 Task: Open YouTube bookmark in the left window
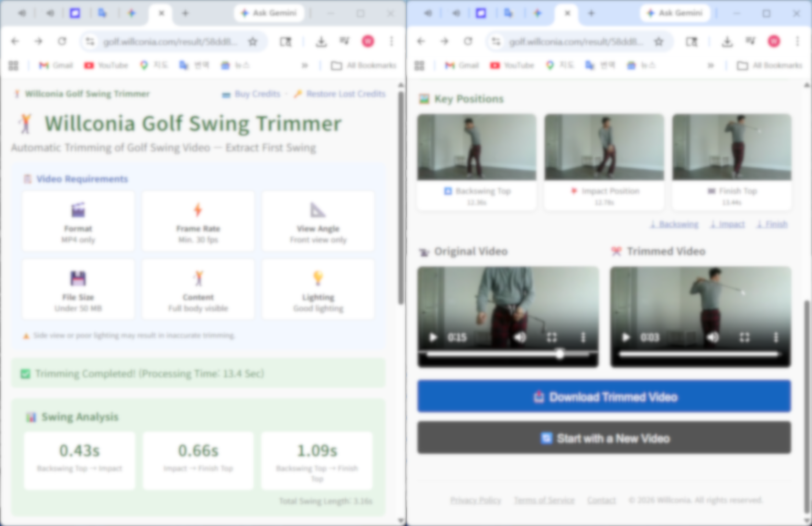(106, 65)
